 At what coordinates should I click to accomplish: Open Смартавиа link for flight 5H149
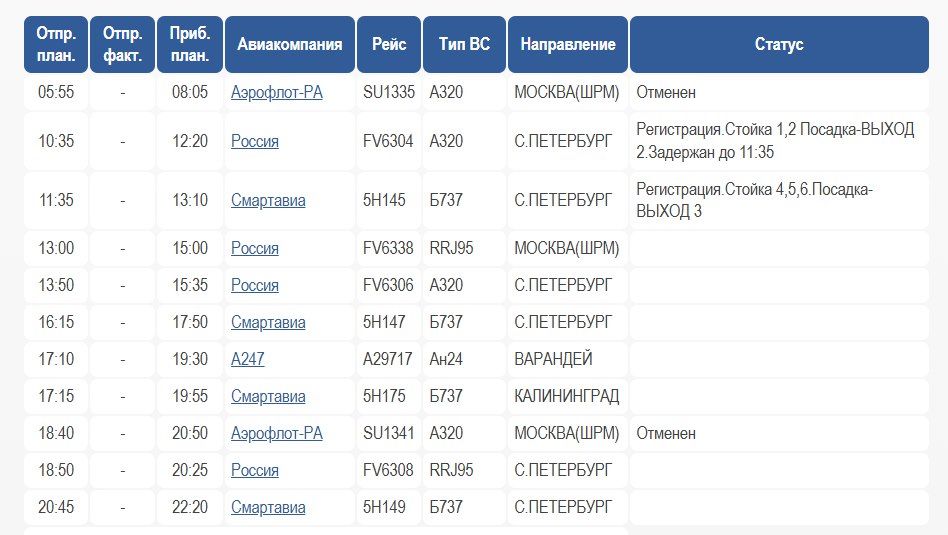[268, 508]
